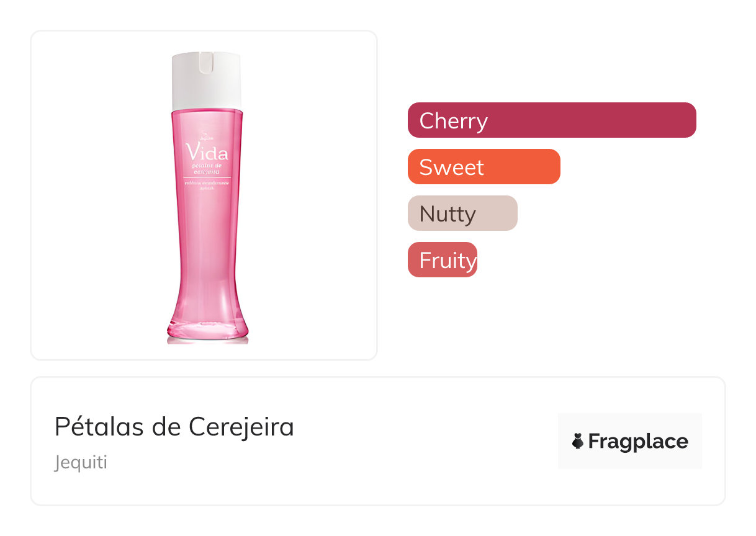Open the Jequiti brand link
The height and width of the screenshot is (536, 756).
(x=81, y=463)
